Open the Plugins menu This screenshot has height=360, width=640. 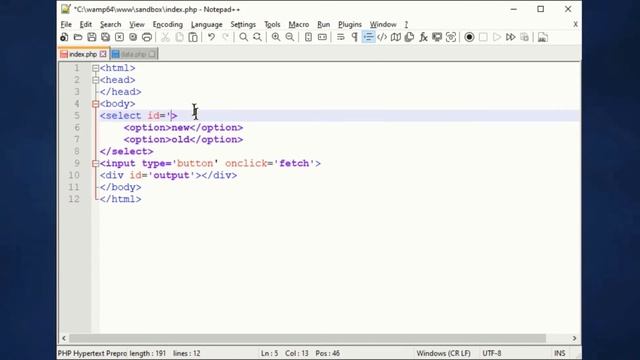pyautogui.click(x=350, y=24)
